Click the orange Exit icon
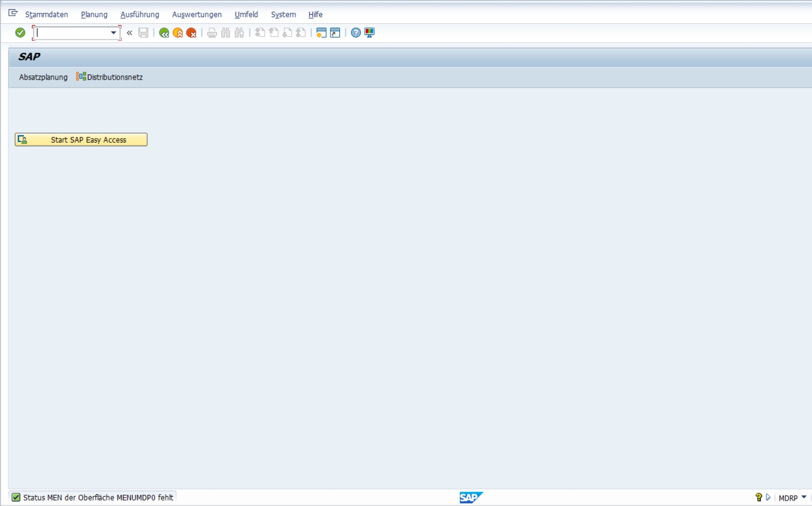812x506 pixels. click(178, 33)
